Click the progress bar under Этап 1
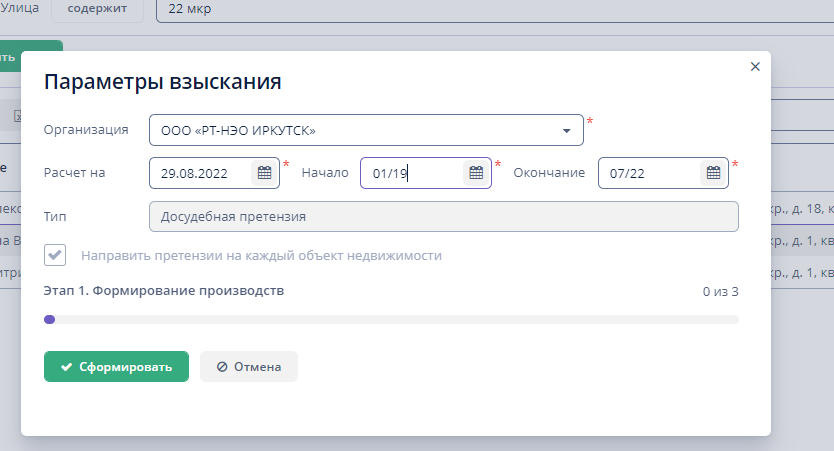The height and width of the screenshot is (451, 834). click(x=391, y=320)
